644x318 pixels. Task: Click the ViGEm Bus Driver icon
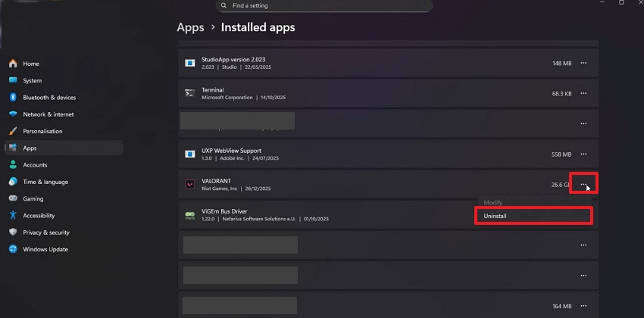(189, 214)
